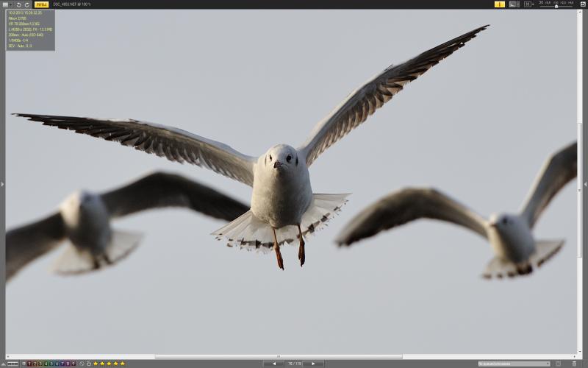Image resolution: width=588 pixels, height=368 pixels.
Task: Set rating to three stars
Action: [109, 364]
